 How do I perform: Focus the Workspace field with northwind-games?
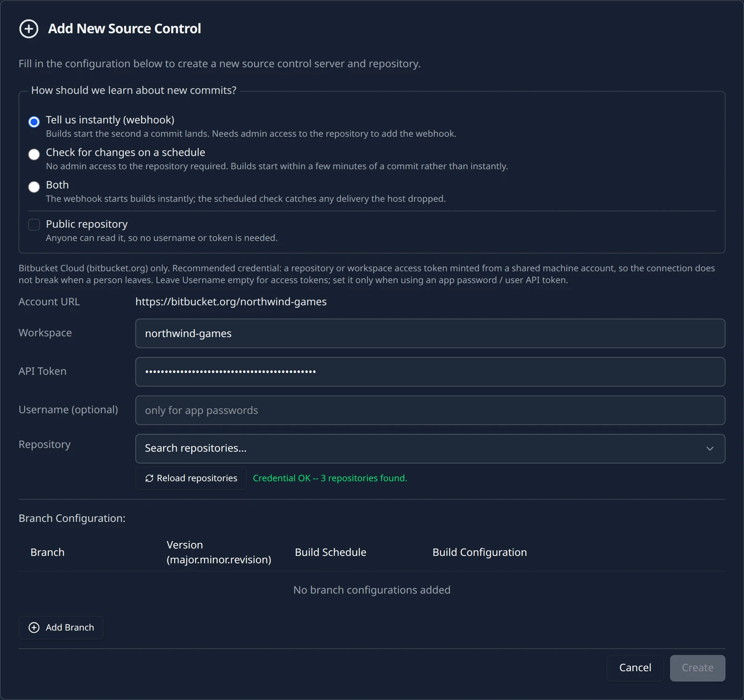(430, 333)
